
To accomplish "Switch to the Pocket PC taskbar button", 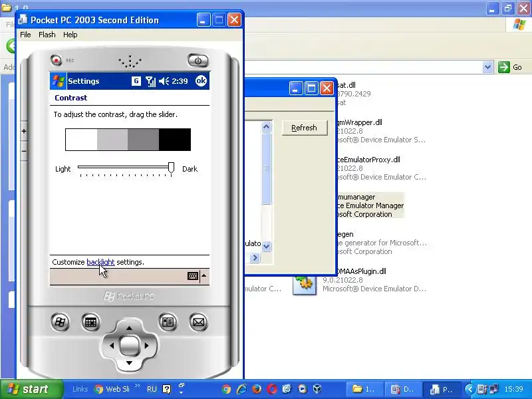I will [442, 389].
